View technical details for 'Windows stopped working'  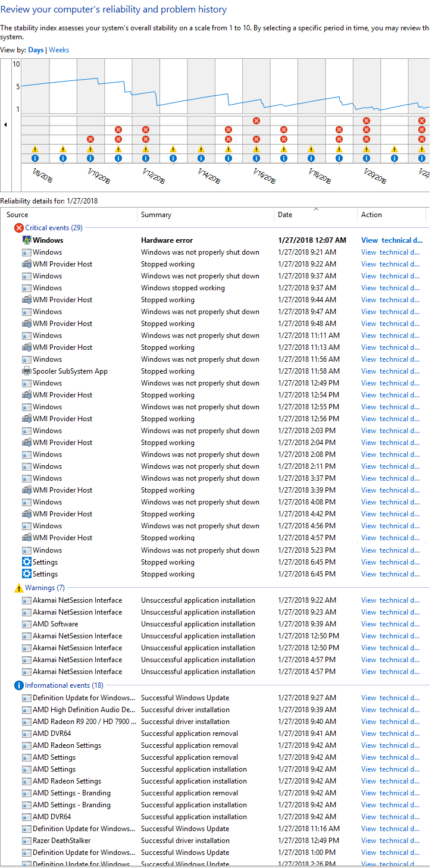[x=392, y=288]
